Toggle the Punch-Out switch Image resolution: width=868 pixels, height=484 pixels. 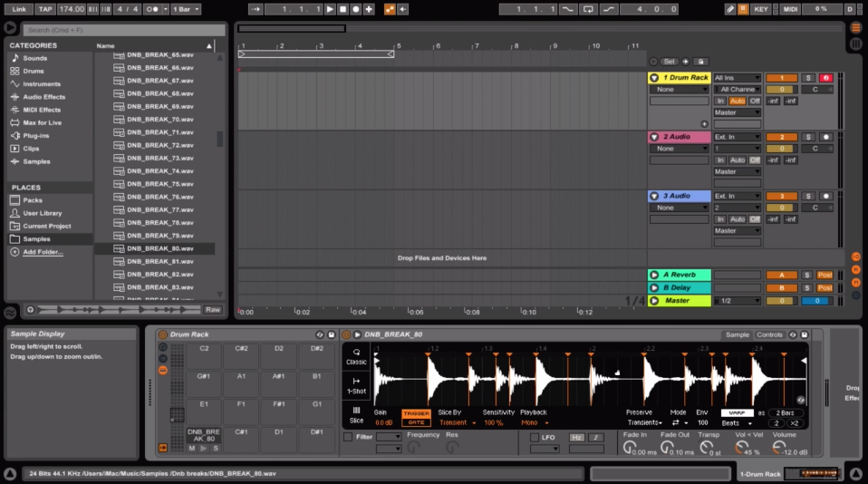(x=608, y=9)
